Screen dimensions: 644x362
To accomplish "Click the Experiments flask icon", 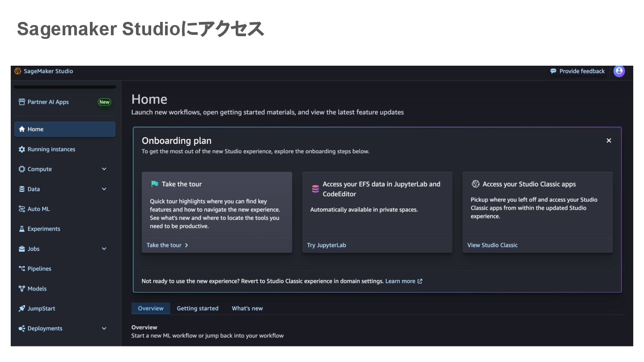I will 21,229.
